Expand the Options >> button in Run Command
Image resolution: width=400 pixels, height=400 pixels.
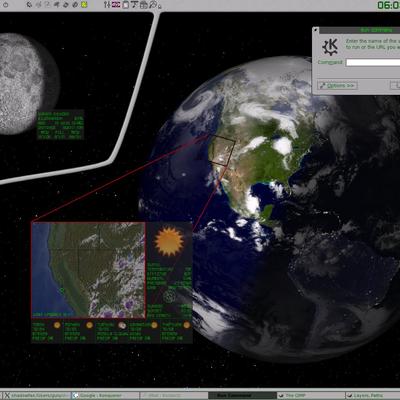click(x=337, y=86)
